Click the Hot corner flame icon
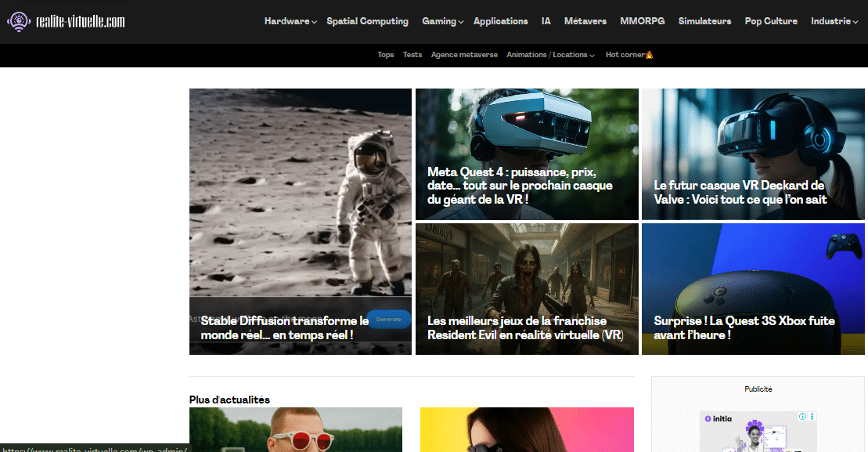This screenshot has height=452, width=868. coord(650,54)
